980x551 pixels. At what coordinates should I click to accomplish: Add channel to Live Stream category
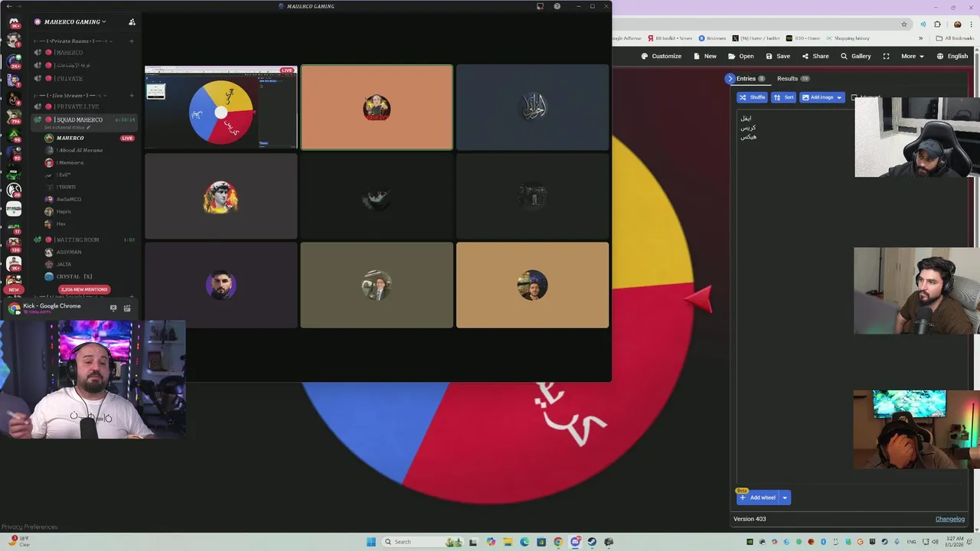[132, 96]
